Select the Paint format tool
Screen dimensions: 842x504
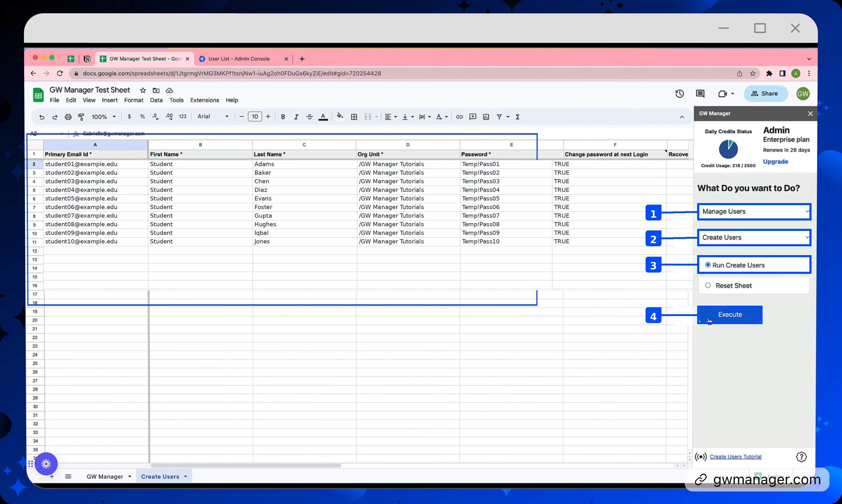tap(81, 117)
